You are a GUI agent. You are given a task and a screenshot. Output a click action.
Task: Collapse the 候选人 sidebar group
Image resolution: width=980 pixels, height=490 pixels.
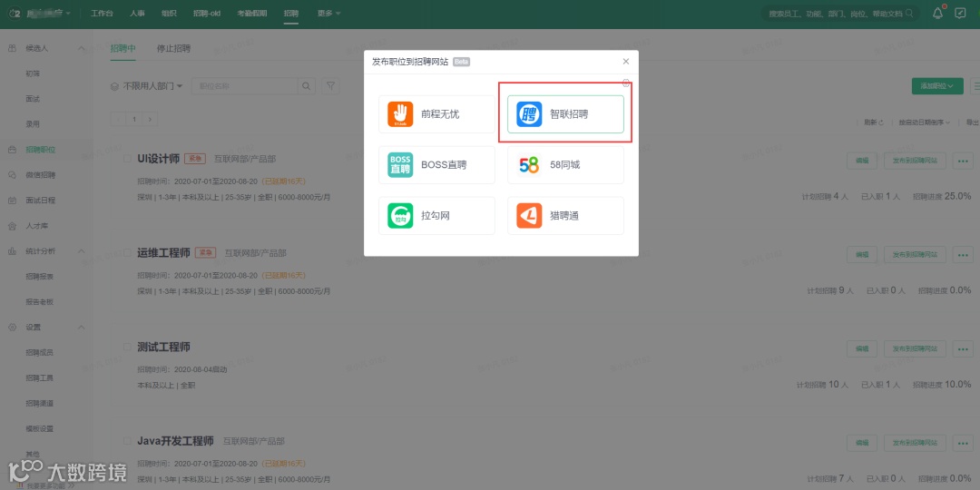(81, 48)
